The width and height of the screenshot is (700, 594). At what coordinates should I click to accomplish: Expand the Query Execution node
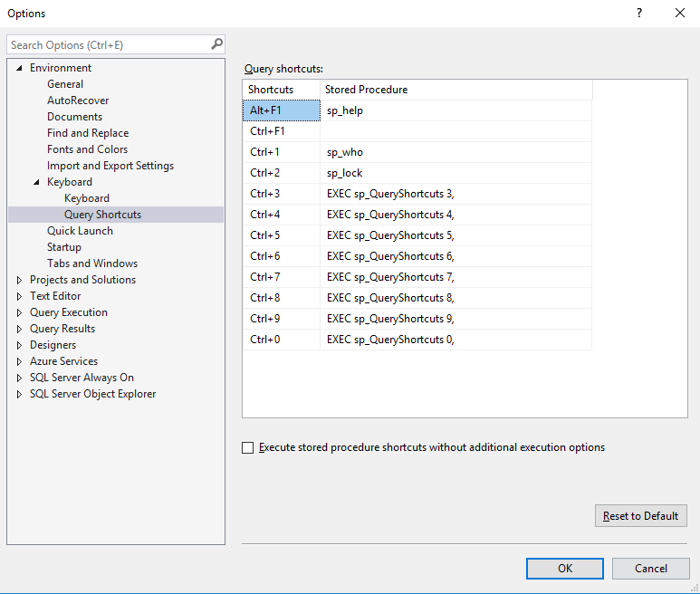tap(19, 312)
